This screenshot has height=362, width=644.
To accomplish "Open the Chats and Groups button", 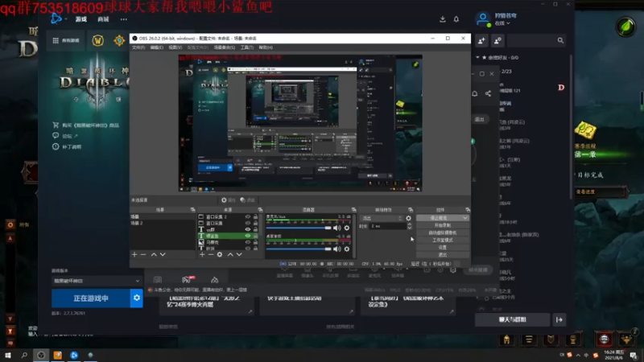I will [x=512, y=319].
